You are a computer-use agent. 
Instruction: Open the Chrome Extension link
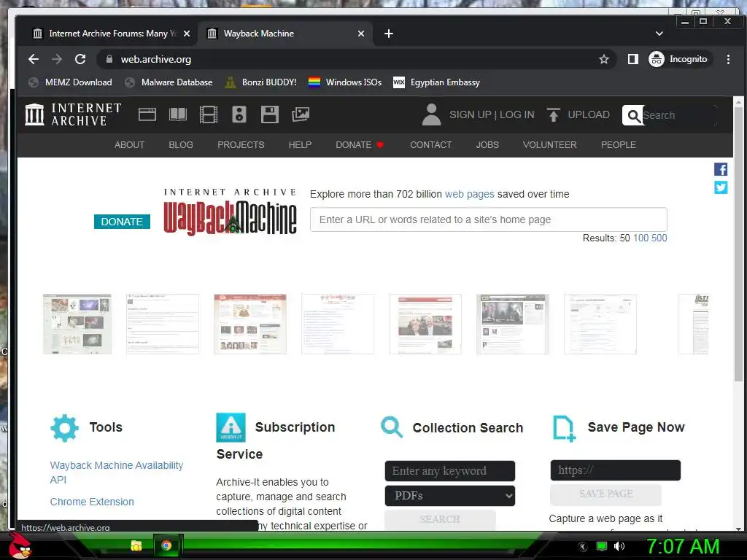click(92, 502)
